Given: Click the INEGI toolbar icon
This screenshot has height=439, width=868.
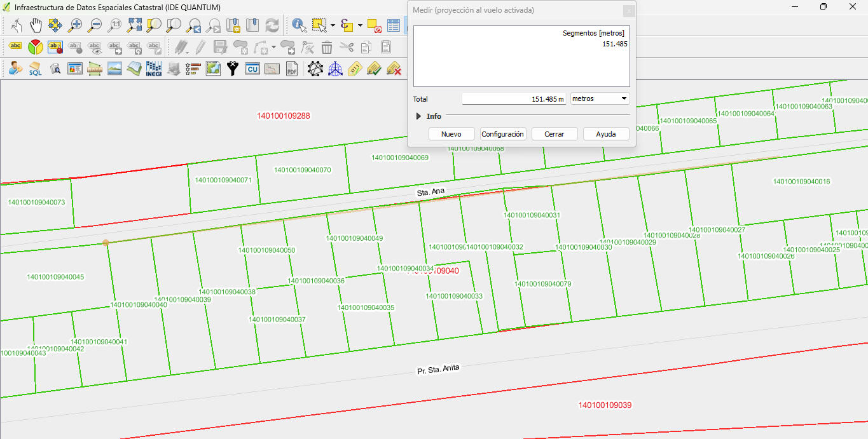Looking at the screenshot, I should (x=153, y=69).
